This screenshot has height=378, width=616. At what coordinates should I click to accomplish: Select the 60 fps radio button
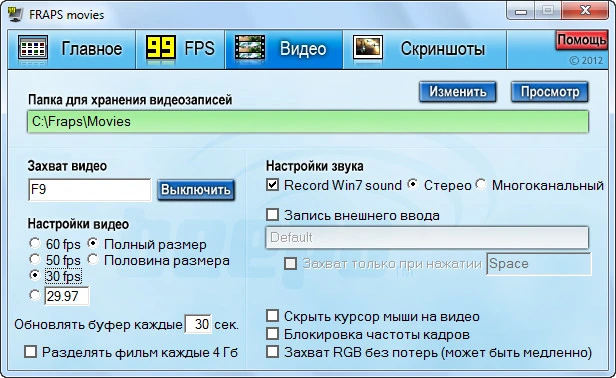coord(35,244)
